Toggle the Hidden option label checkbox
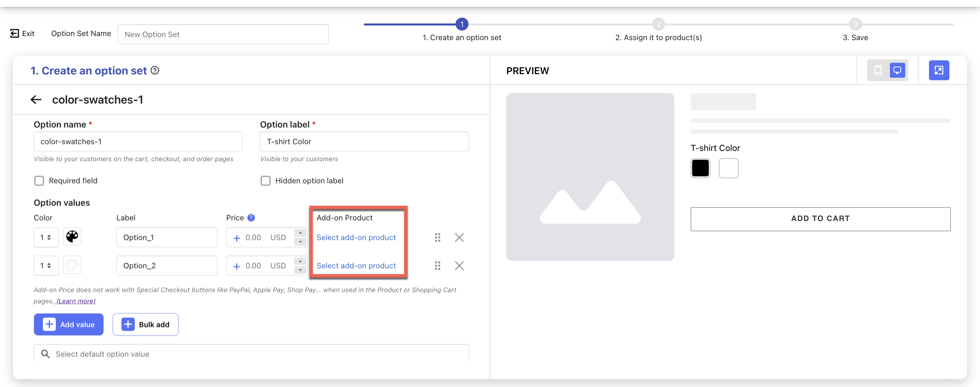 click(x=265, y=181)
